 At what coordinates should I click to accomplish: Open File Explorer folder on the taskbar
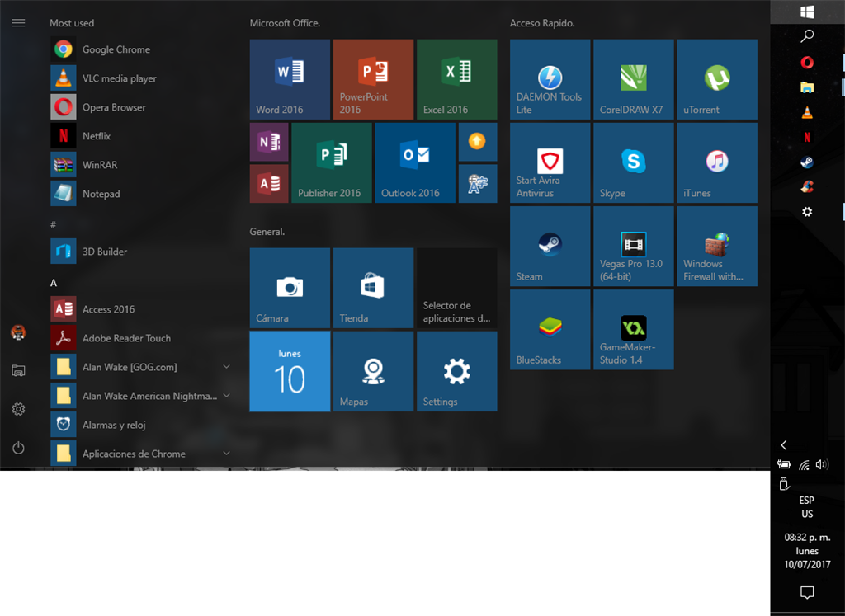pyautogui.click(x=807, y=87)
